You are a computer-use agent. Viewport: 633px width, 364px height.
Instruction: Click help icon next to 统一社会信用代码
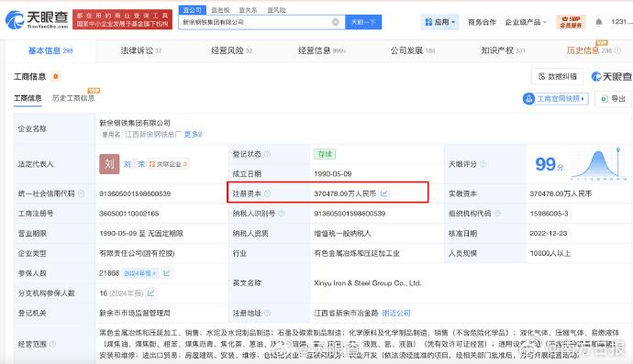point(81,193)
